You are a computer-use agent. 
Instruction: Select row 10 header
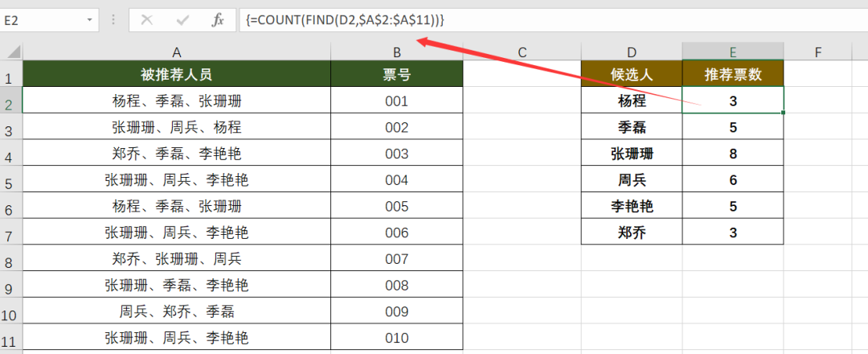tap(10, 312)
